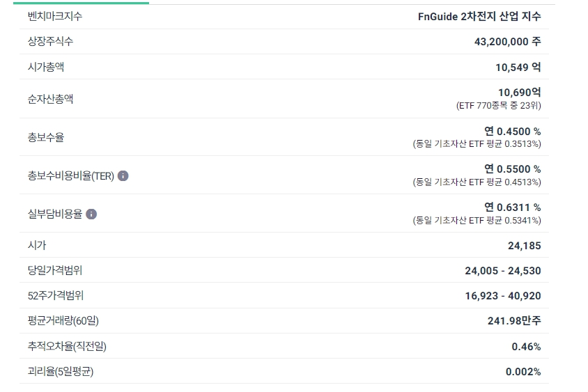The height and width of the screenshot is (392, 588).
Task: Click the TER value 연 0.5500 %
Action: coord(512,169)
